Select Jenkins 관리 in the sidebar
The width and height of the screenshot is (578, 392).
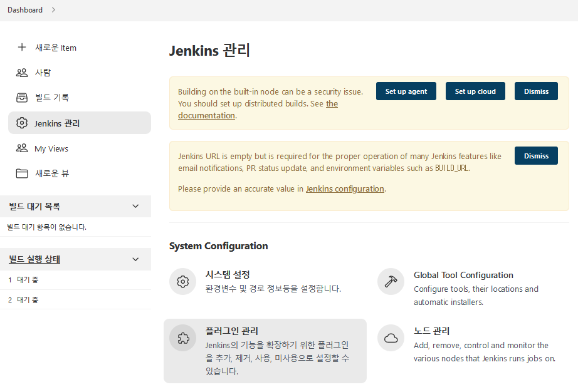80,123
